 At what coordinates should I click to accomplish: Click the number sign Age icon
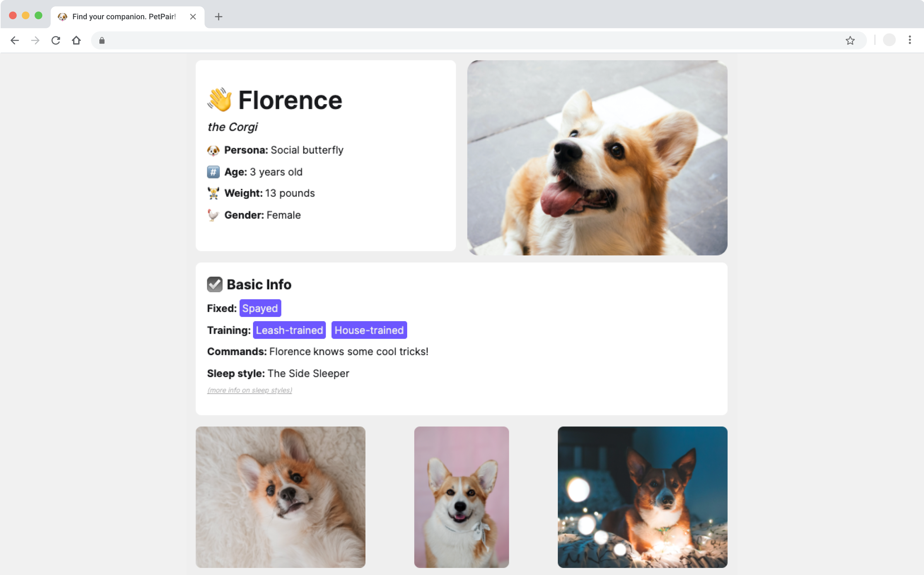tap(213, 172)
